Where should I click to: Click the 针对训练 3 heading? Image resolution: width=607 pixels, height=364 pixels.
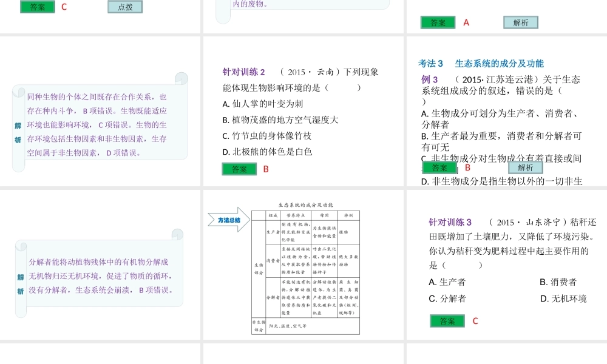[x=450, y=223]
